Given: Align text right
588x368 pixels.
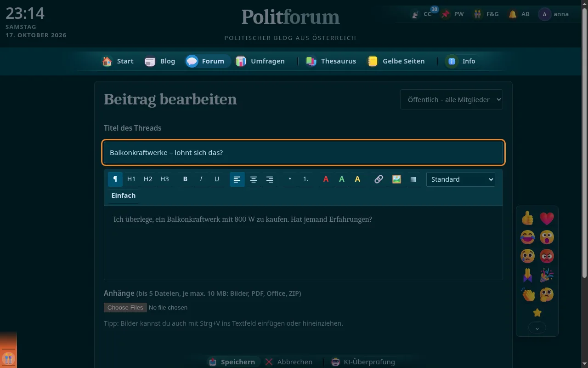Looking at the screenshot, I should point(270,179).
